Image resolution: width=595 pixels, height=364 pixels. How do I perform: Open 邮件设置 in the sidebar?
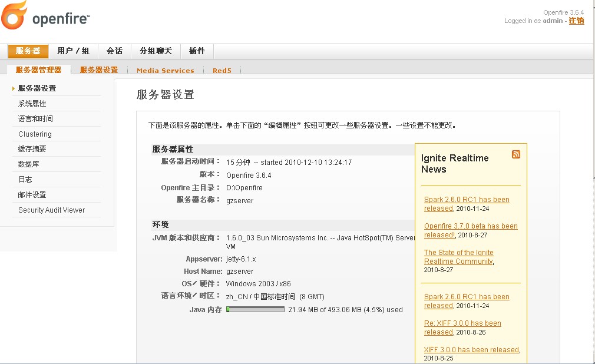click(32, 195)
